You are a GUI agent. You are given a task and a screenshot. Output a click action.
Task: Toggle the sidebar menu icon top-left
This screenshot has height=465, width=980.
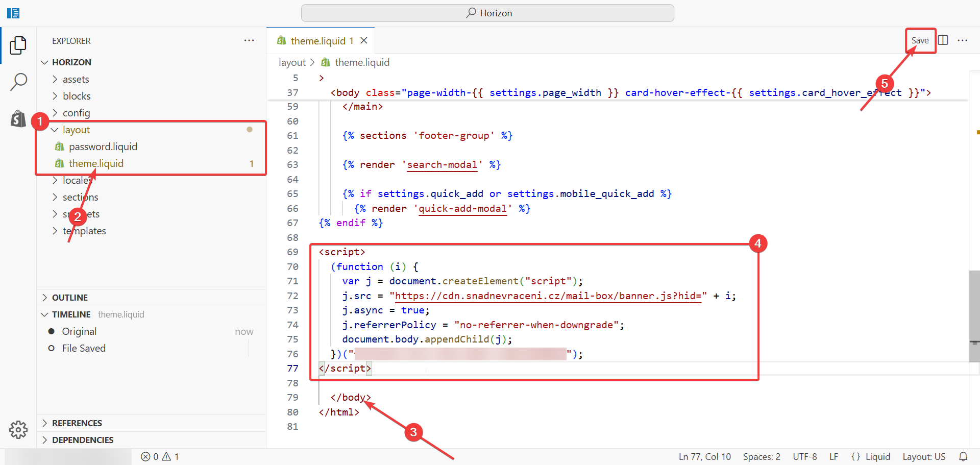[13, 13]
